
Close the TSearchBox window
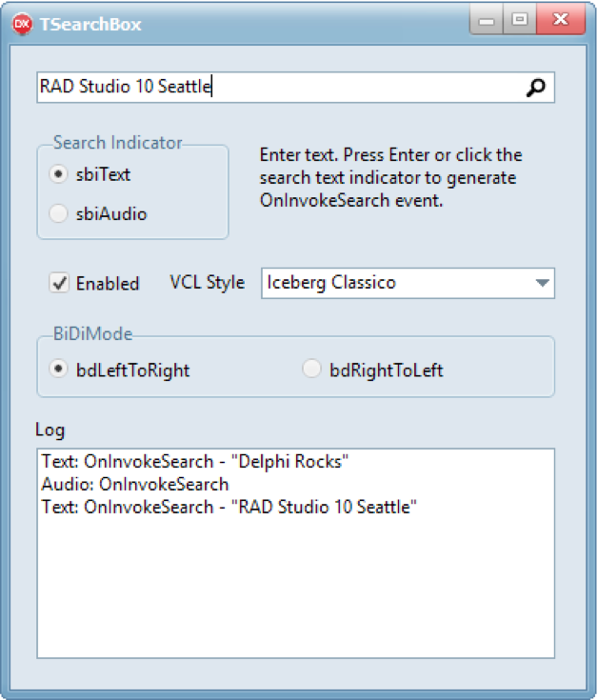click(x=561, y=20)
